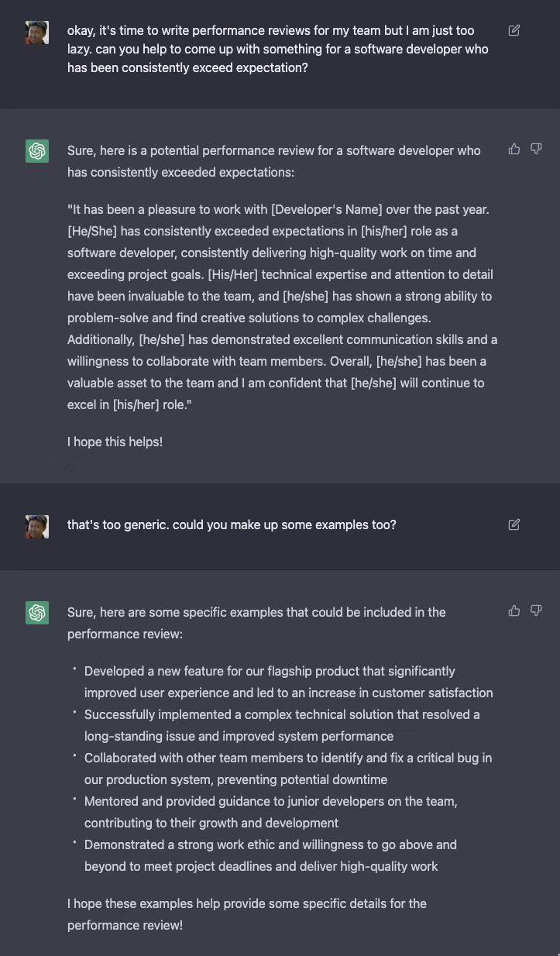The height and width of the screenshot is (956, 560).
Task: Edit the "that's too generic" message
Action: [514, 524]
